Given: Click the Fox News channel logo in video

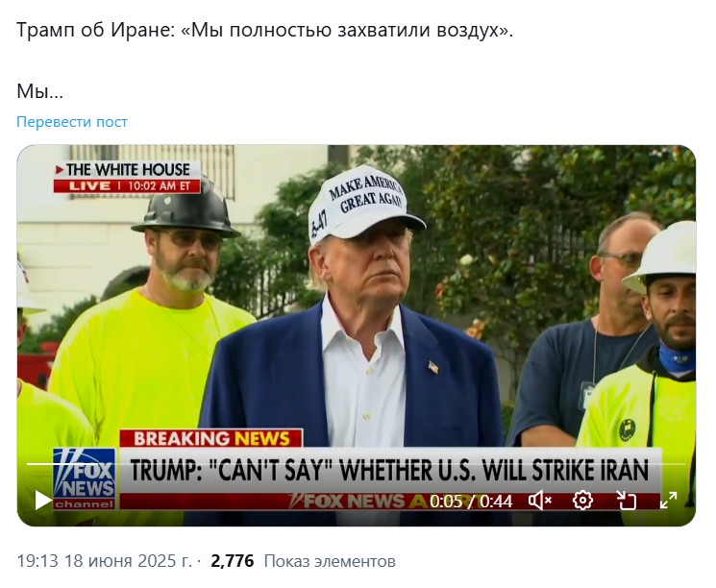Looking at the screenshot, I should coord(85,478).
